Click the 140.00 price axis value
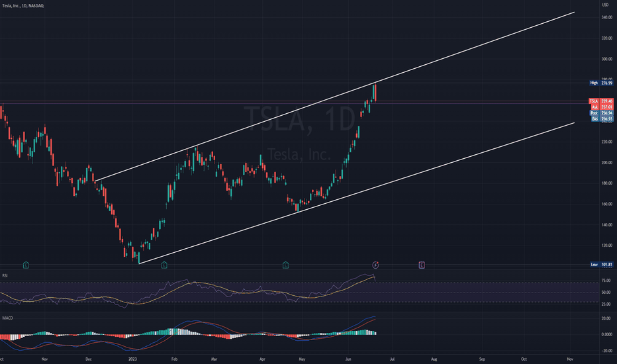The height and width of the screenshot is (364, 617). 607,225
